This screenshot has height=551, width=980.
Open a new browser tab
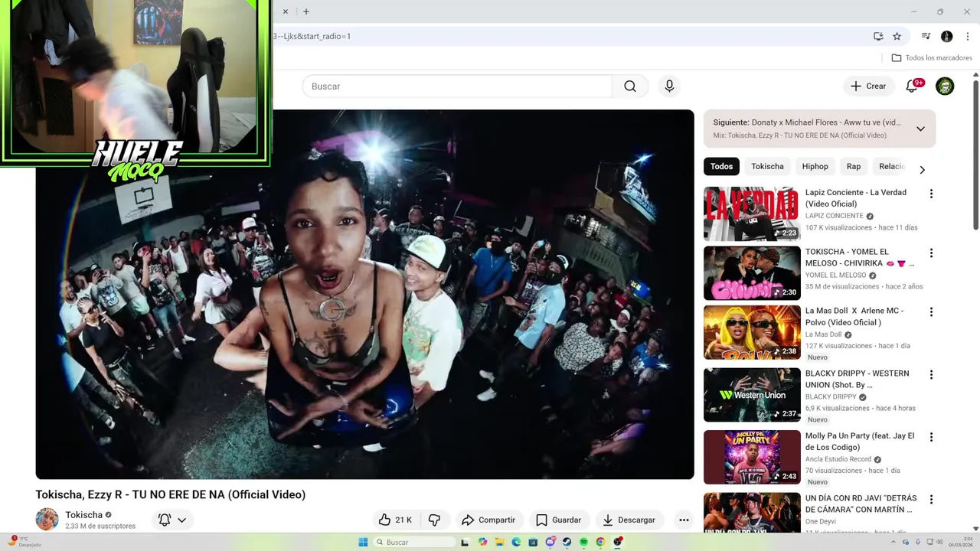coord(306,11)
